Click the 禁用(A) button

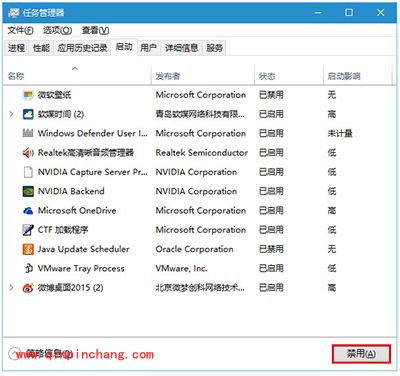pos(361,354)
